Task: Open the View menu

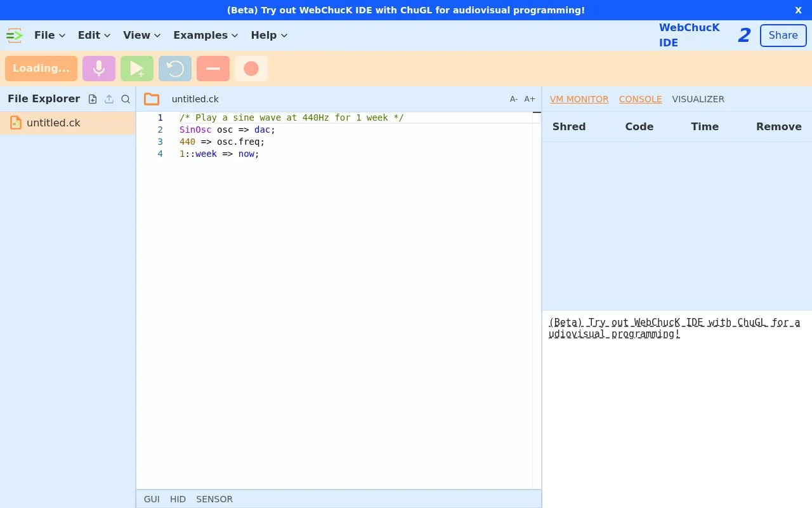Action: click(x=142, y=36)
